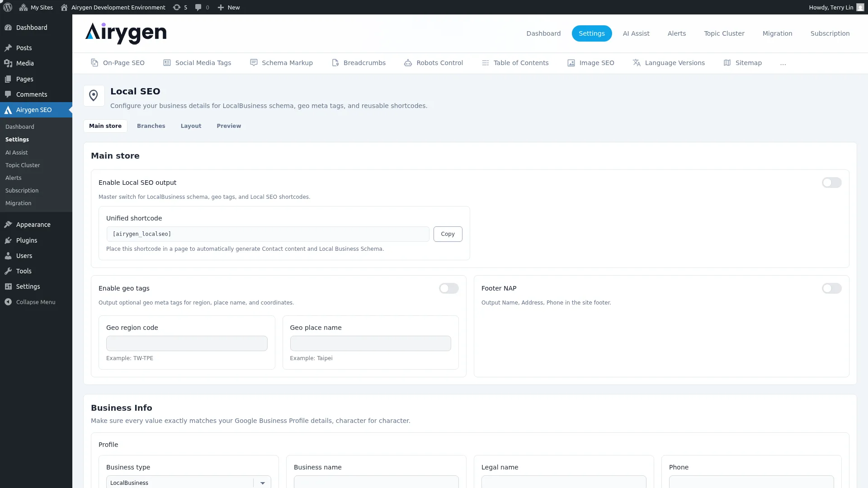Click the Image SEO picture icon
868x488 pixels.
point(571,63)
